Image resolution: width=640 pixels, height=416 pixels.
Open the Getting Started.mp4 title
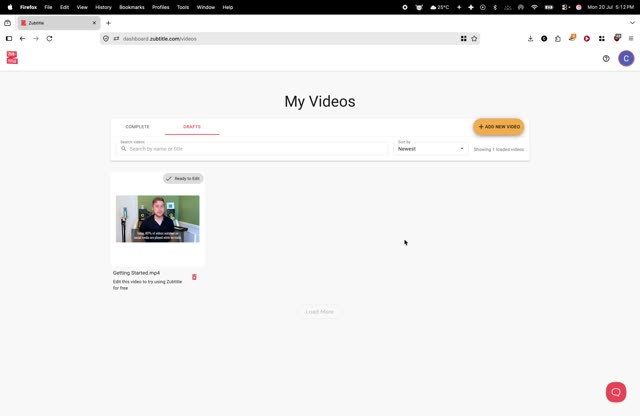pos(136,273)
